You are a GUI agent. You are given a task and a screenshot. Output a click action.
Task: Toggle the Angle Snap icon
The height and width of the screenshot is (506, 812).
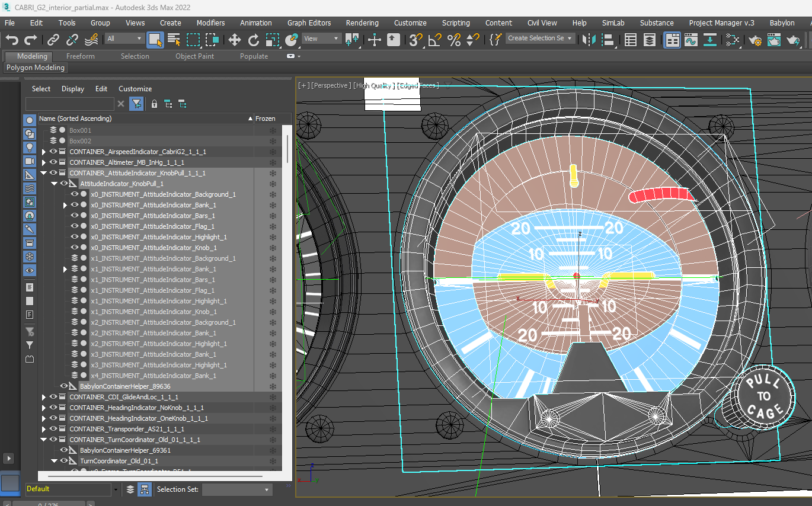tap(434, 40)
